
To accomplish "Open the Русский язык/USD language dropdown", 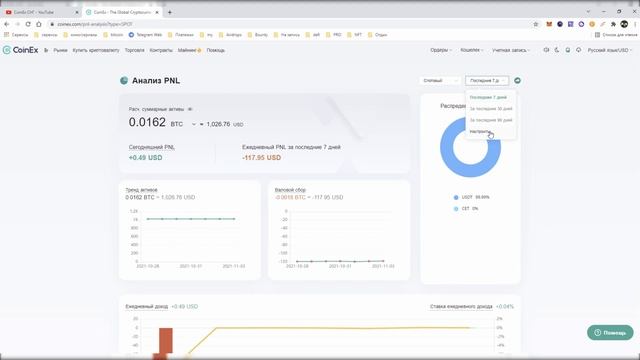I will click(x=610, y=50).
